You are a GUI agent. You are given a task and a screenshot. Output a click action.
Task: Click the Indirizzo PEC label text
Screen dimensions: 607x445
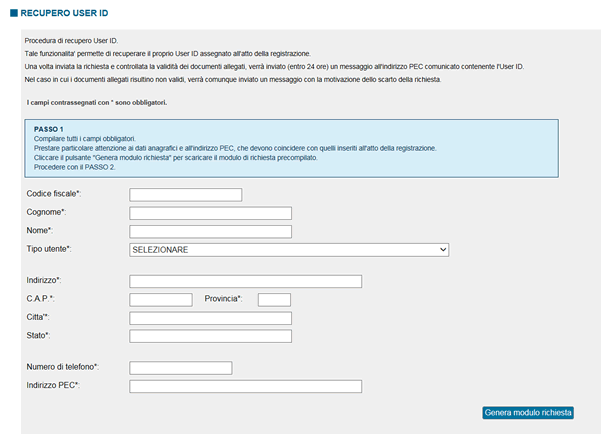click(53, 385)
